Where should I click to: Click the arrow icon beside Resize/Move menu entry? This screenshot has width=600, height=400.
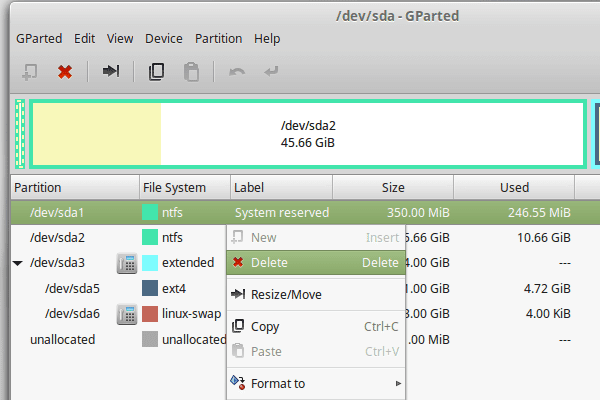click(238, 294)
